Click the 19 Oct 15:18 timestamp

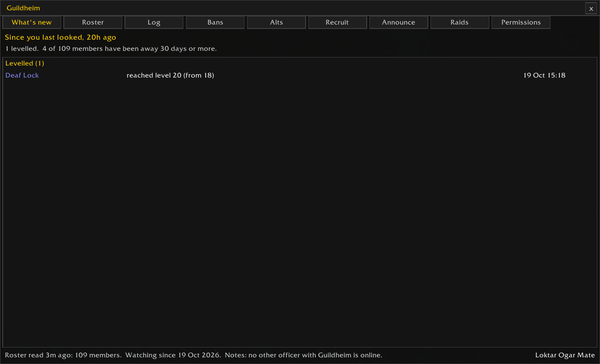click(x=545, y=75)
